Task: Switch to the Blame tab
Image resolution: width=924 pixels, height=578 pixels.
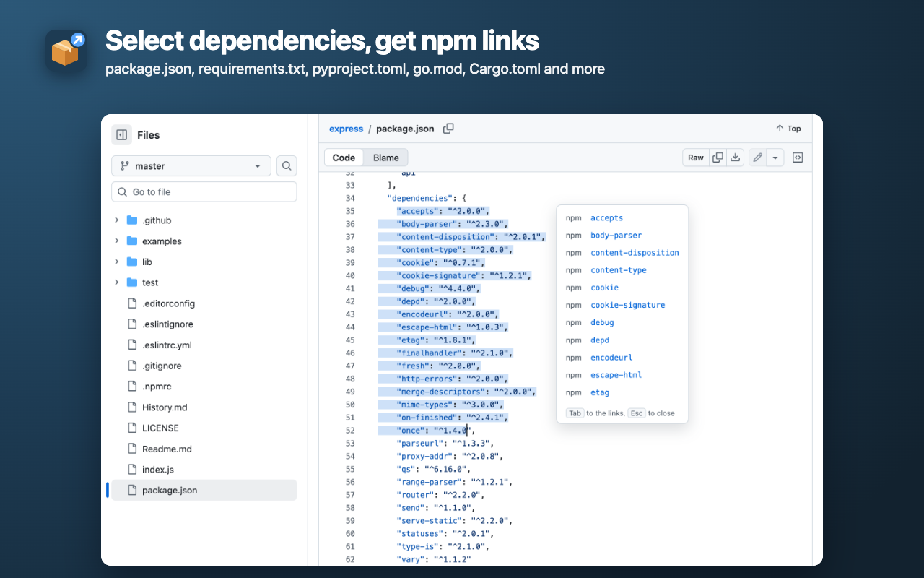Action: [386, 158]
